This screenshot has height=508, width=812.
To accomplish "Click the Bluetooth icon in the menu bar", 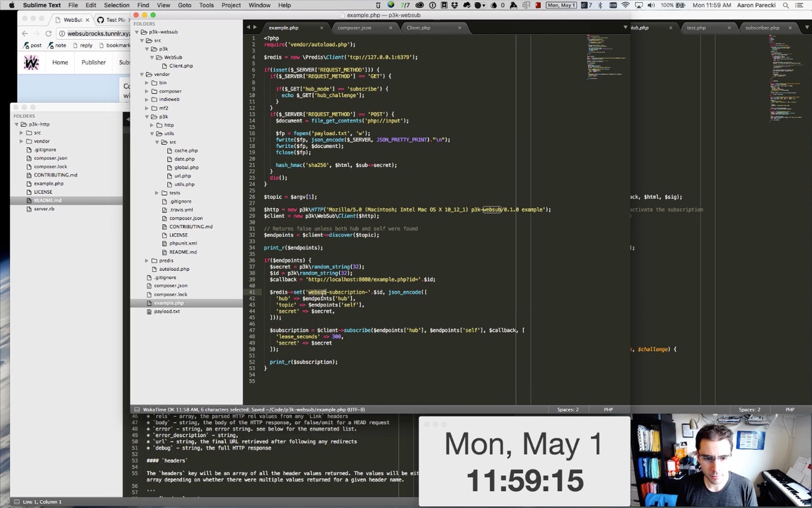I will tap(600, 5).
